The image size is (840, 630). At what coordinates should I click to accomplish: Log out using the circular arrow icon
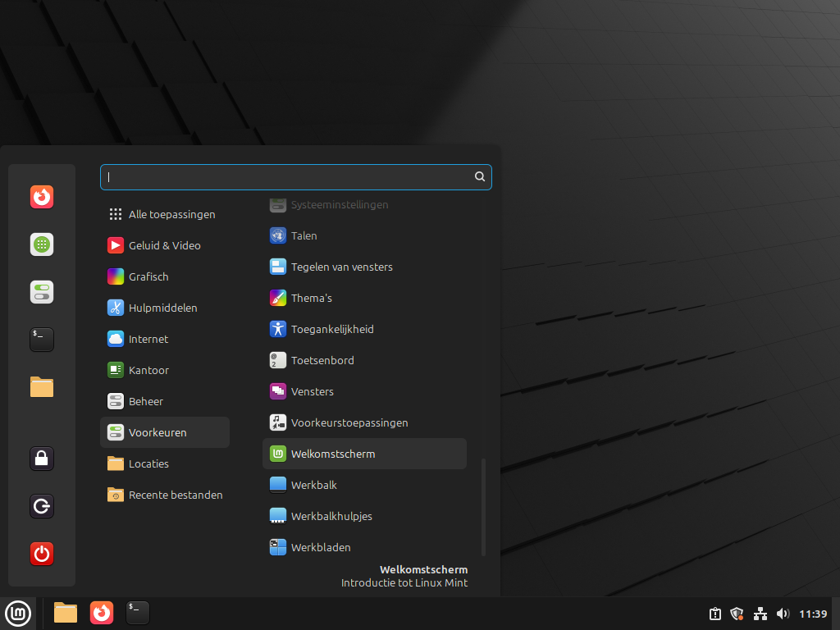[x=42, y=506]
